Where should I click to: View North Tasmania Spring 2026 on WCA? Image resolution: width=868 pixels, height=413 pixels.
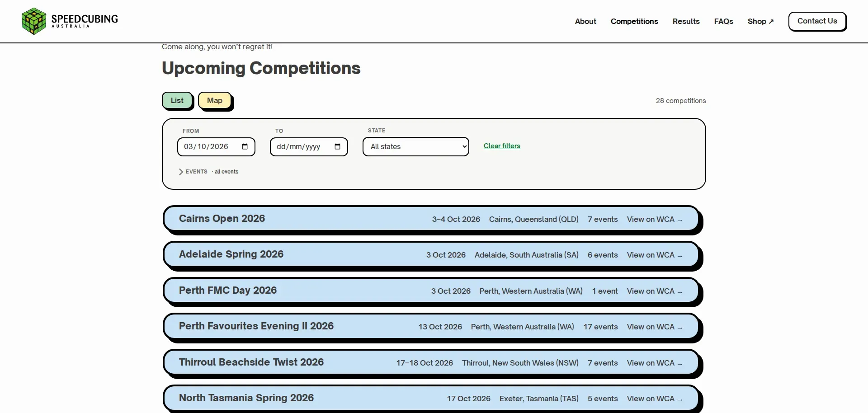655,399
